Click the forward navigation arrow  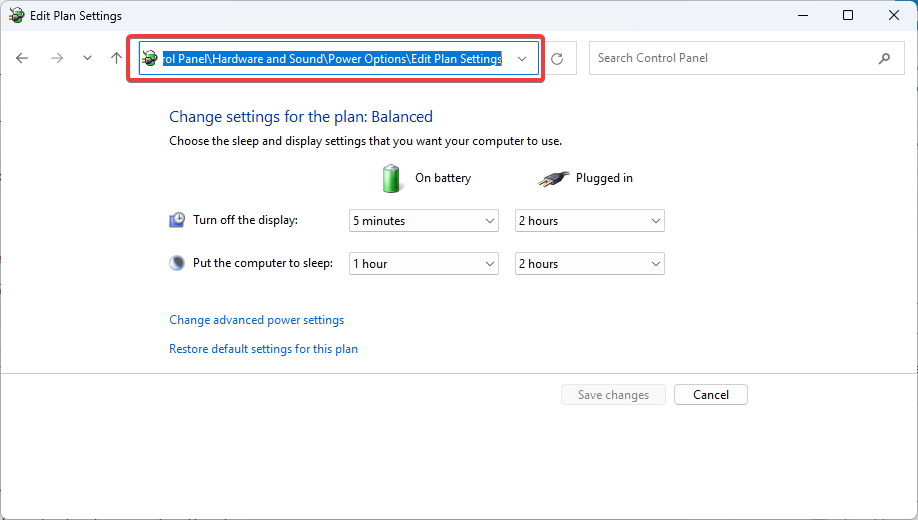coord(57,58)
